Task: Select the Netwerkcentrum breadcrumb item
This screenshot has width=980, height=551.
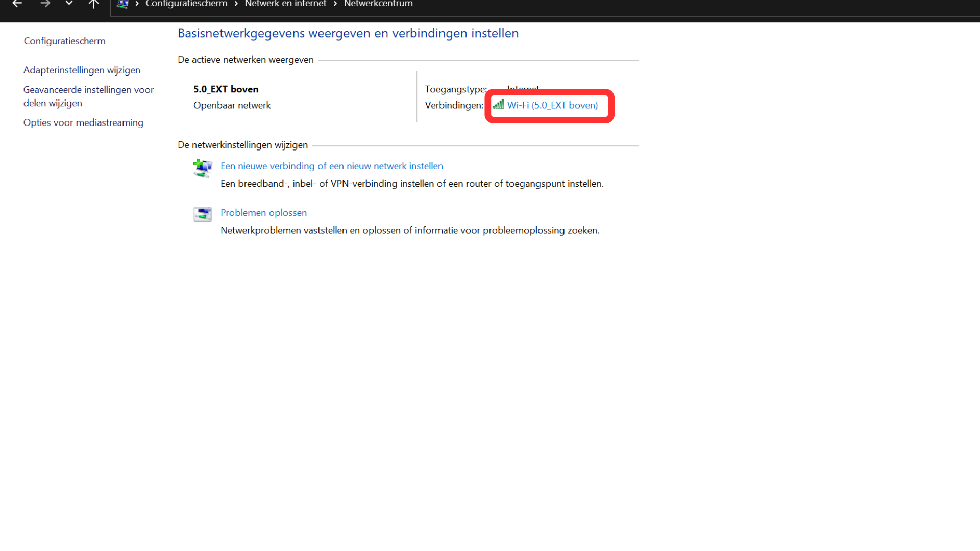Action: tap(378, 4)
